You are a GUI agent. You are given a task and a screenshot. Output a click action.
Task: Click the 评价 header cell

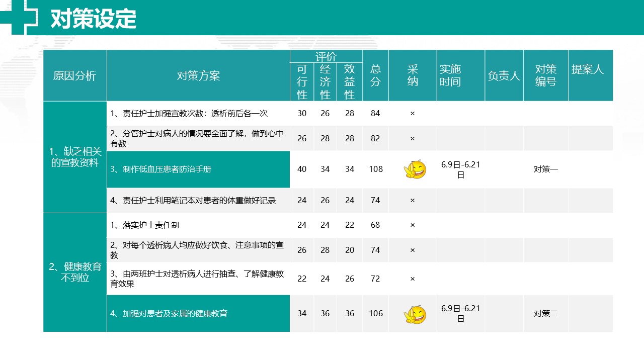click(326, 56)
